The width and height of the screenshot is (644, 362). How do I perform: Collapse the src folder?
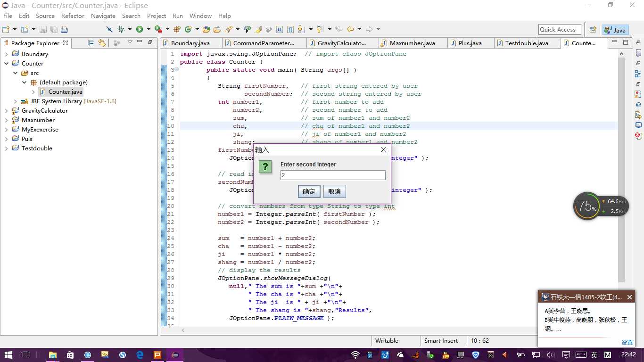16,73
